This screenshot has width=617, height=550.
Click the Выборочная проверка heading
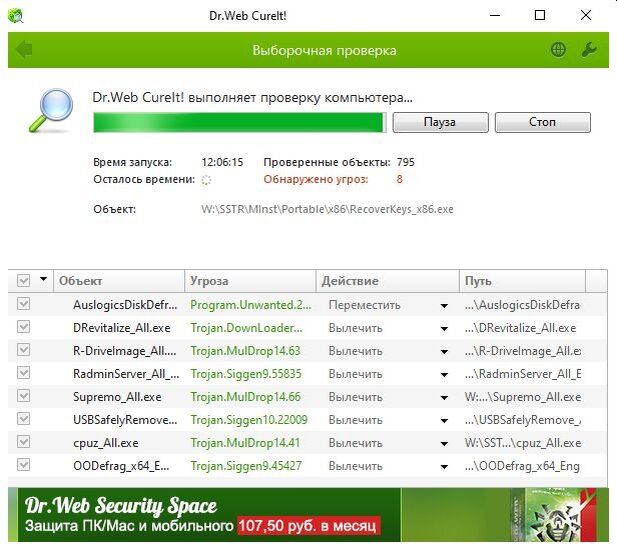coord(324,51)
